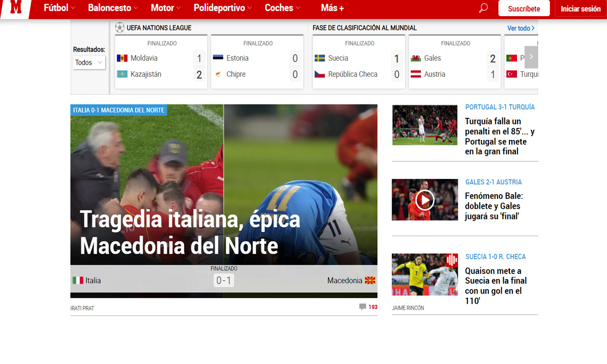Click the Macedonia flag in match bar

(370, 280)
